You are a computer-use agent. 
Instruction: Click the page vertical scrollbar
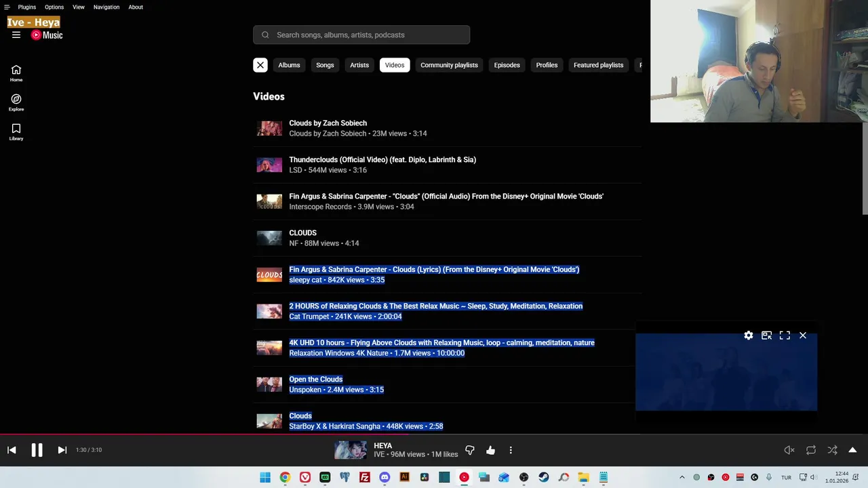pyautogui.click(x=865, y=169)
